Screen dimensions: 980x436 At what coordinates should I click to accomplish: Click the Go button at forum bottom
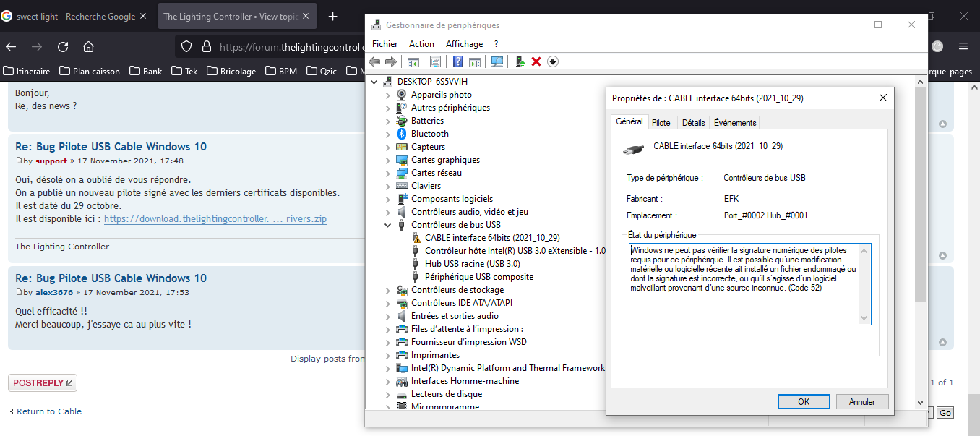(945, 413)
